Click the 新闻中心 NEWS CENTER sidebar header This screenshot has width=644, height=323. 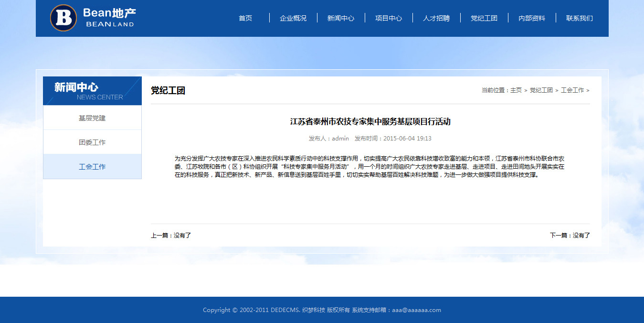(92, 91)
